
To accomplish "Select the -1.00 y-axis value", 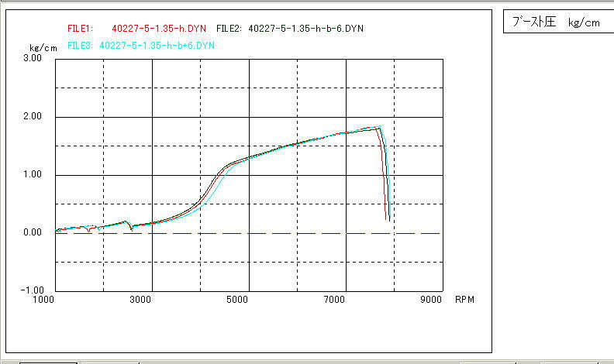I will click(32, 290).
